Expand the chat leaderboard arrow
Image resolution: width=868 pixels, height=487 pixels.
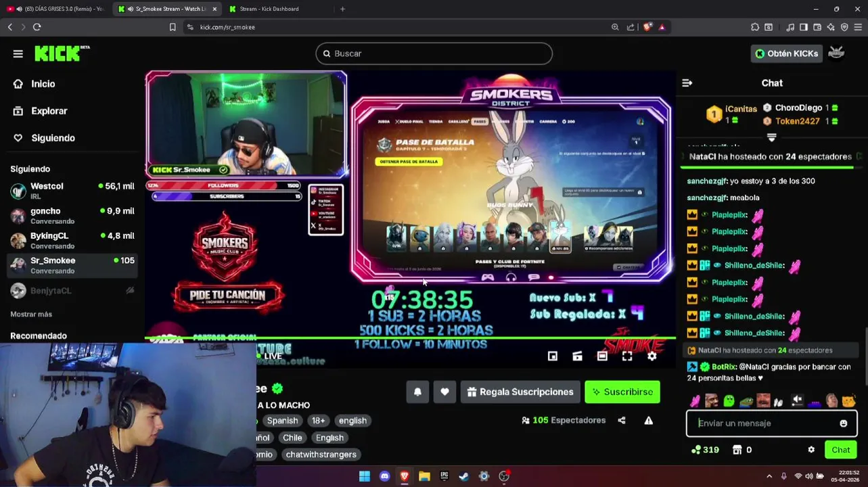(771, 137)
